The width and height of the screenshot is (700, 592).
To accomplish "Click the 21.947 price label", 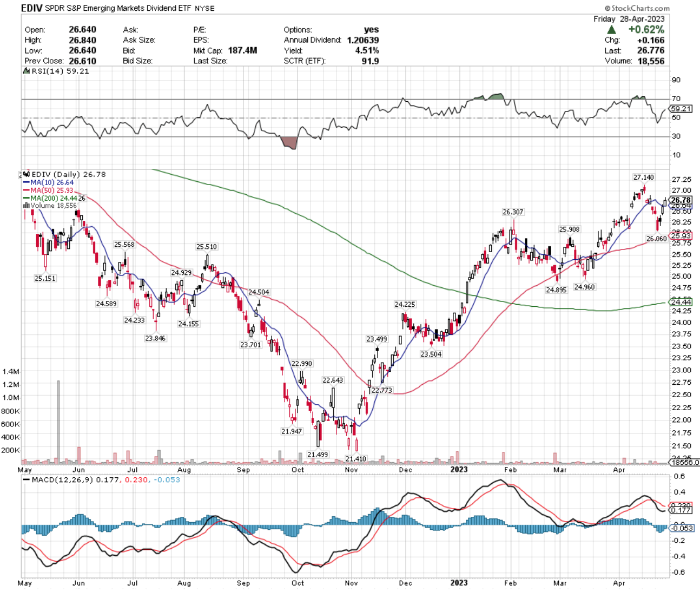I will (x=292, y=431).
